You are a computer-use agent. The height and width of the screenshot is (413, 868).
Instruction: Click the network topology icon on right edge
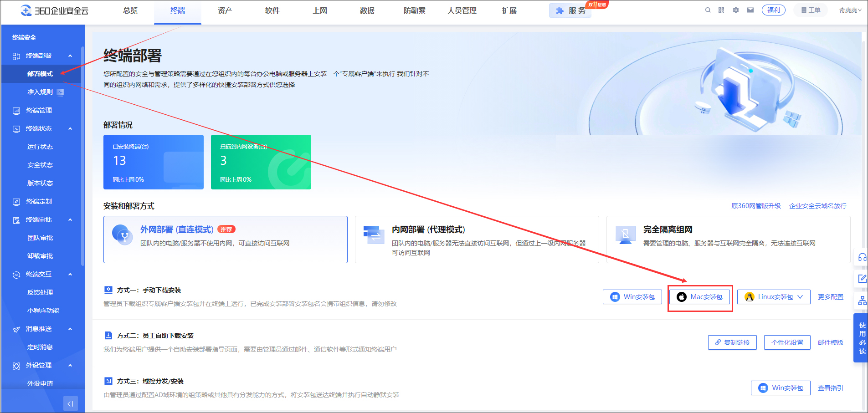click(862, 301)
